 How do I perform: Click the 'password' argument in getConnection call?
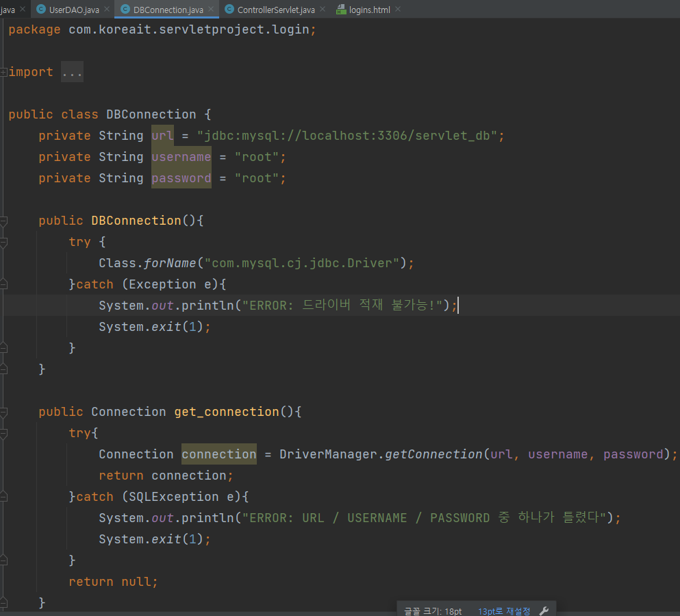633,454
